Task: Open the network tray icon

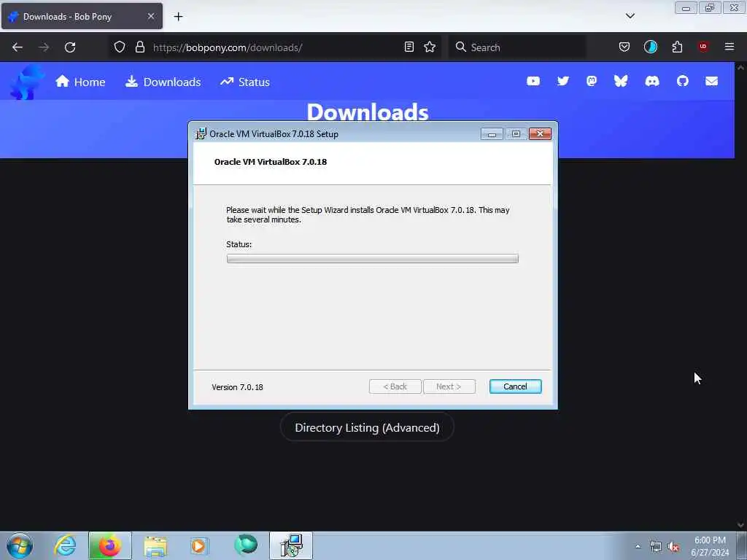Action: click(656, 547)
